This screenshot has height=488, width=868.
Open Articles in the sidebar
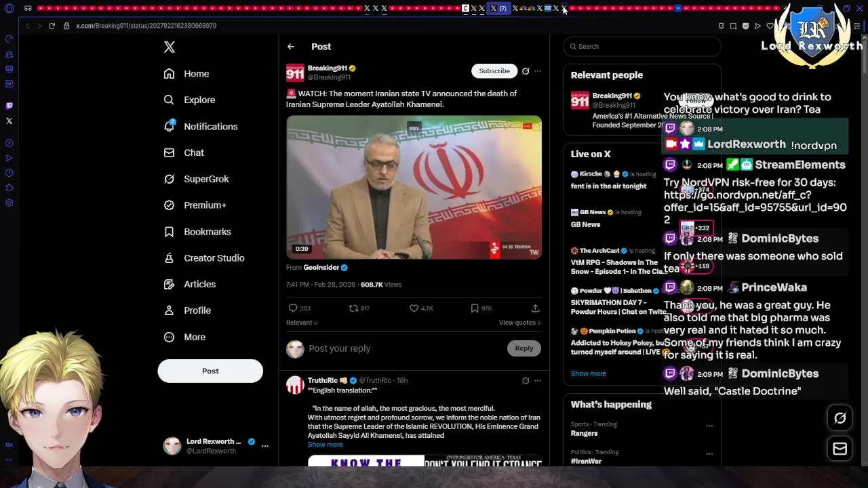(190, 284)
